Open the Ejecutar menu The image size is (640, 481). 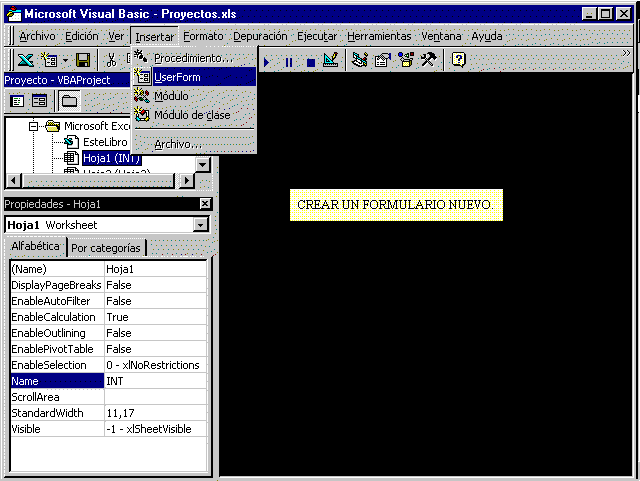tap(317, 36)
